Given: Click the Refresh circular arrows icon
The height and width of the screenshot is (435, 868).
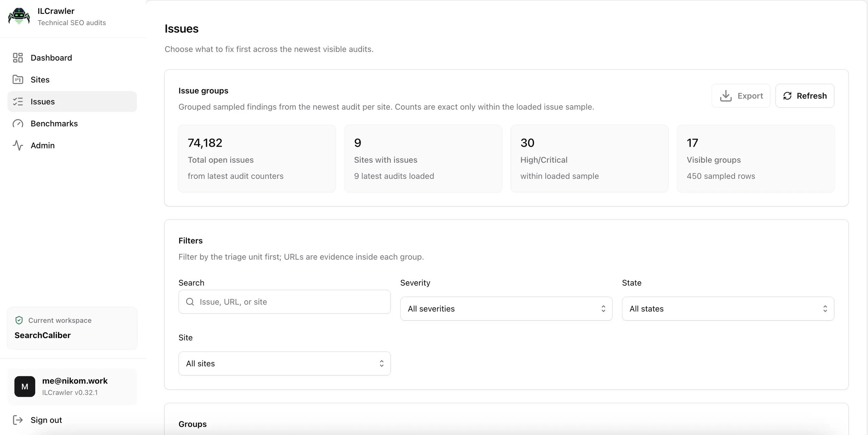Looking at the screenshot, I should pyautogui.click(x=787, y=96).
